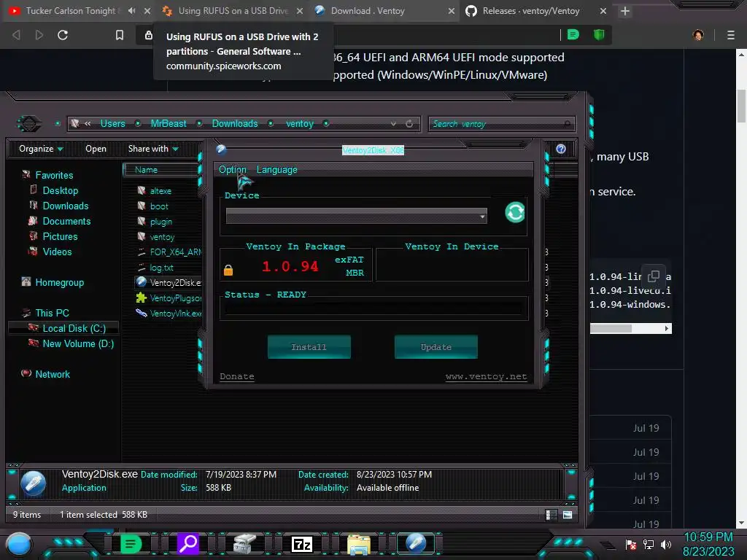Open Downloads in the navigation pane
This screenshot has height=560, width=747.
pyautogui.click(x=65, y=206)
